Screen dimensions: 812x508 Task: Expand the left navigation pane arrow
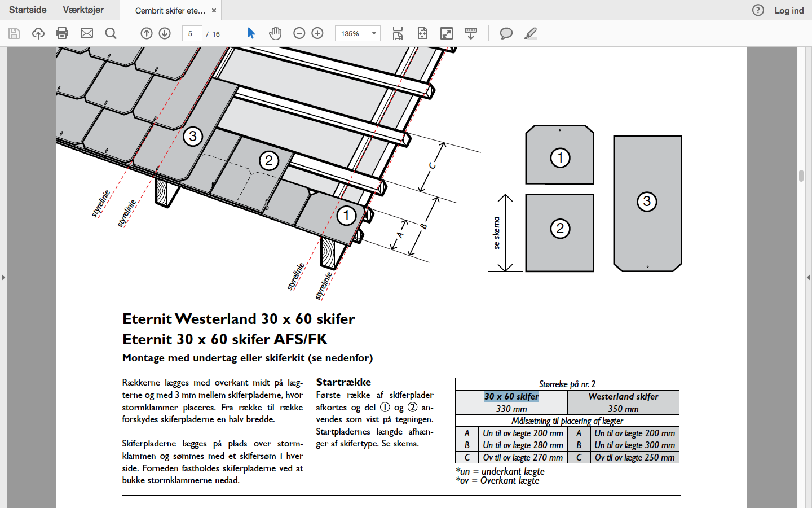click(3, 277)
